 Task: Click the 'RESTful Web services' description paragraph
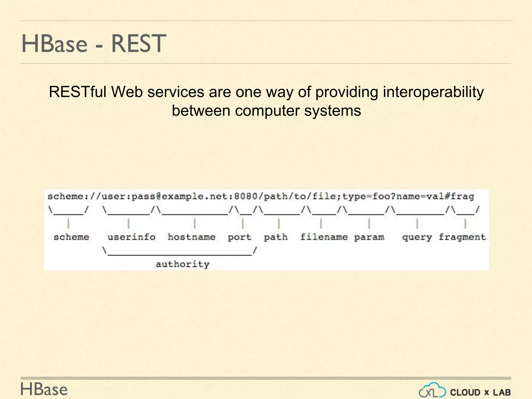pyautogui.click(x=266, y=101)
